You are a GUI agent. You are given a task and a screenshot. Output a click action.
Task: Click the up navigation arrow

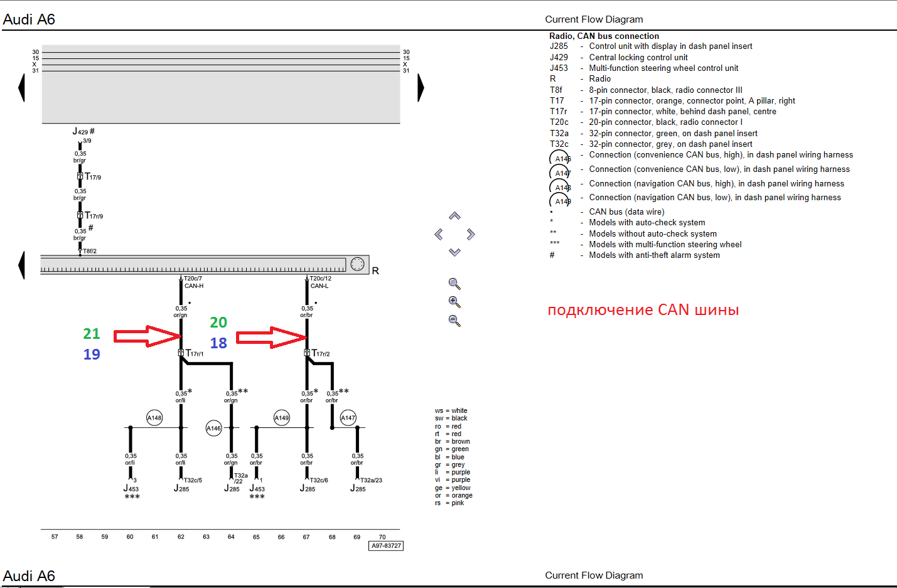[454, 216]
